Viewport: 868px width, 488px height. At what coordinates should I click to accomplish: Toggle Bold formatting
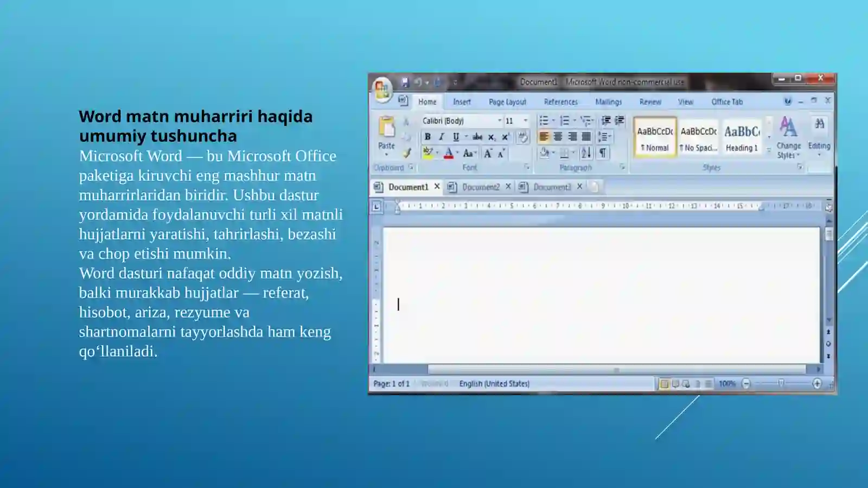427,137
